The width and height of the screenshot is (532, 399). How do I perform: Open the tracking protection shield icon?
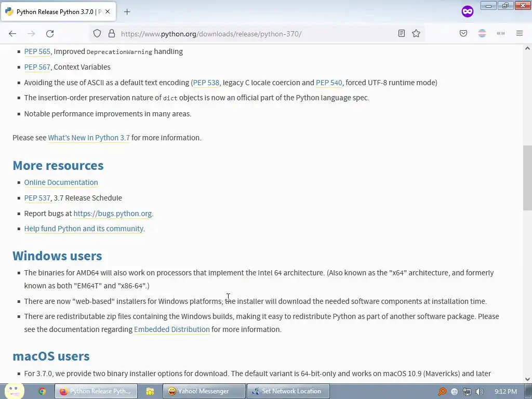pos(97,34)
